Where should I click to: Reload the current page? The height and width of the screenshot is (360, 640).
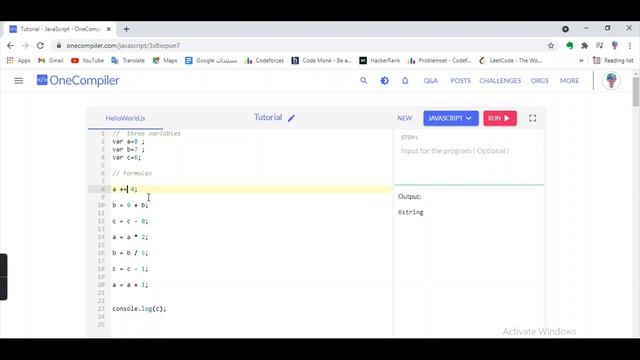coord(40,45)
